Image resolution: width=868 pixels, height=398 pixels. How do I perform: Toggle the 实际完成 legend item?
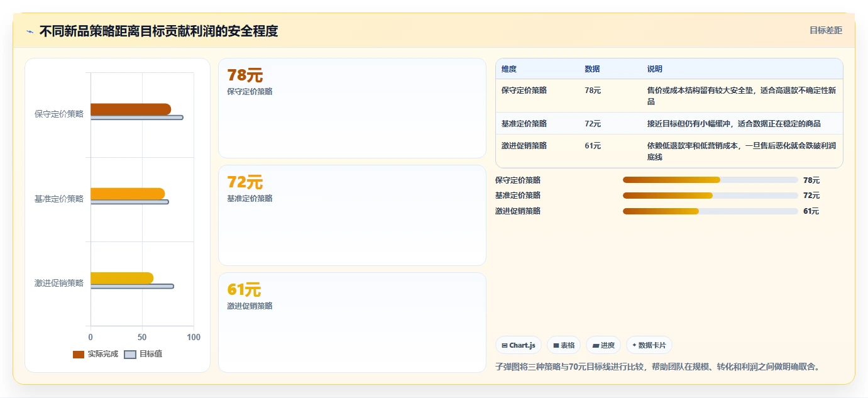[x=96, y=354]
